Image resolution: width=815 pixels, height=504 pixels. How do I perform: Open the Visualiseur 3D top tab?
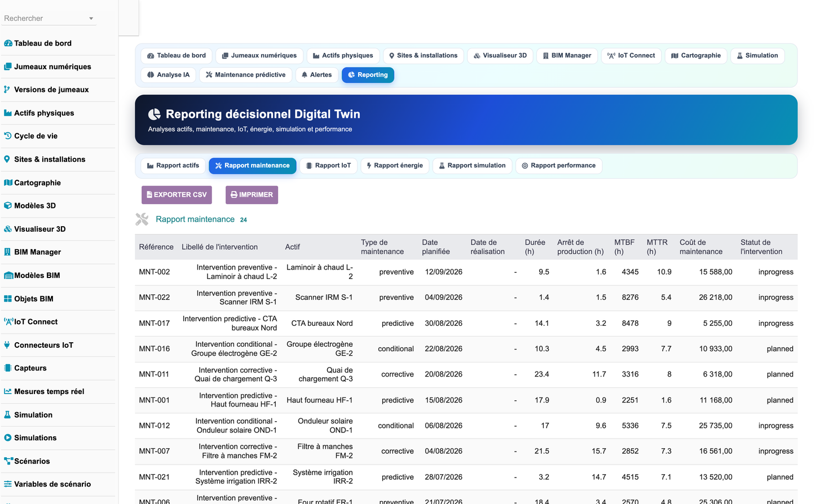500,56
